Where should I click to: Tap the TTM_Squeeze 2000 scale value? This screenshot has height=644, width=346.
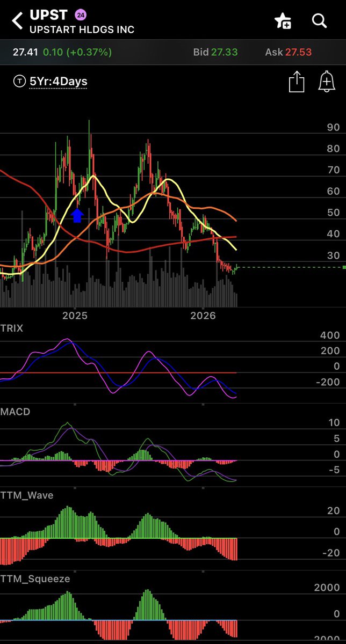[327, 588]
